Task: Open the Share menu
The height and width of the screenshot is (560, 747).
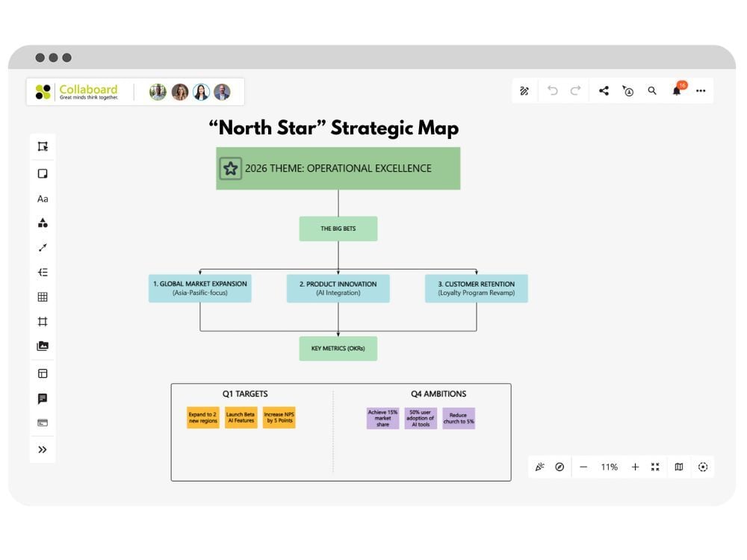Action: tap(604, 90)
